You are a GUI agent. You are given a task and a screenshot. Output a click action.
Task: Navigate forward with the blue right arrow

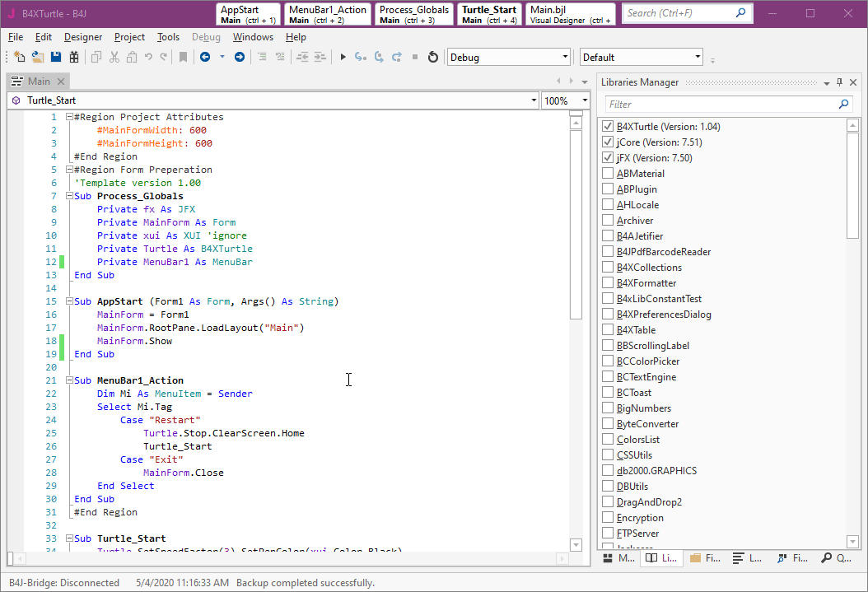(x=240, y=57)
